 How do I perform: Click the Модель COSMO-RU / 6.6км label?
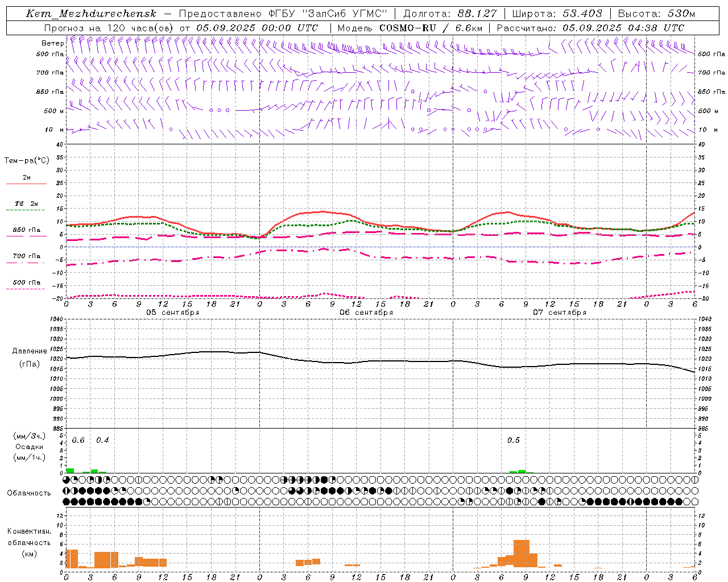point(410,28)
